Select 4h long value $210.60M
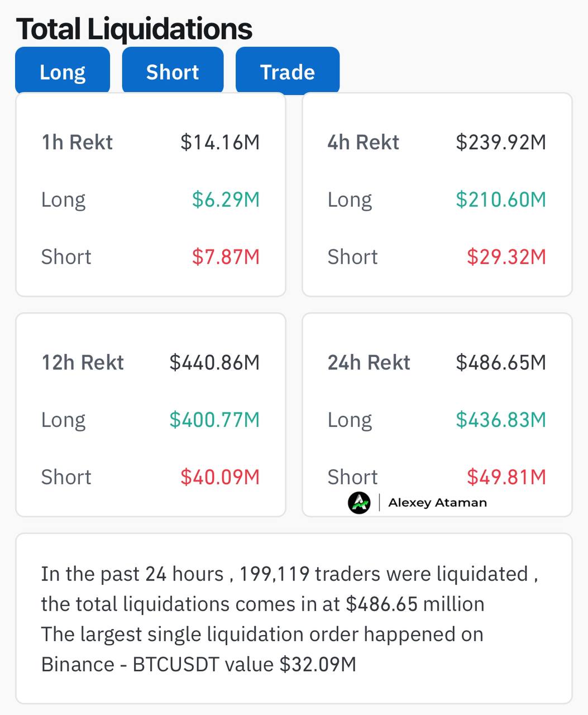Screen dimensions: 588x715 (x=501, y=199)
